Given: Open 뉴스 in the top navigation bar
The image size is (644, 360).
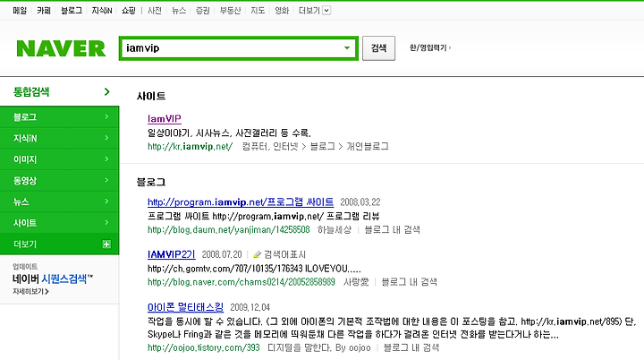Looking at the screenshot, I should pyautogui.click(x=179, y=11).
